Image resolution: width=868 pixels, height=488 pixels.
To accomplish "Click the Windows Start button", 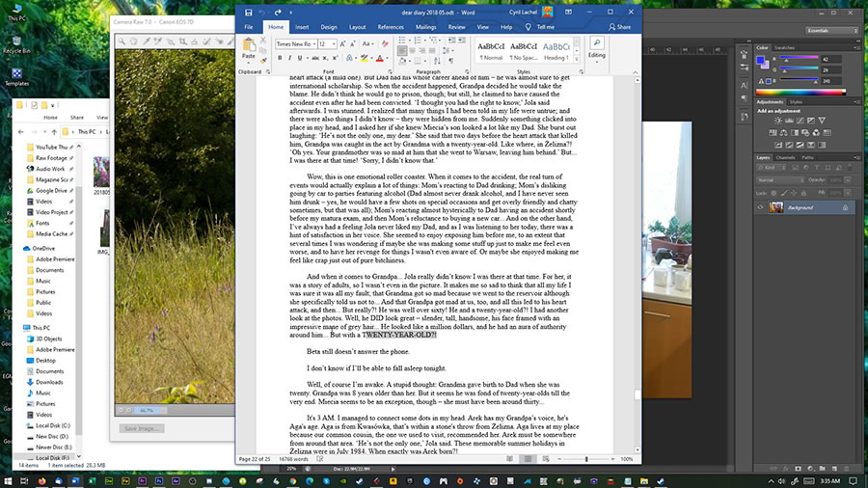I will click(8, 481).
